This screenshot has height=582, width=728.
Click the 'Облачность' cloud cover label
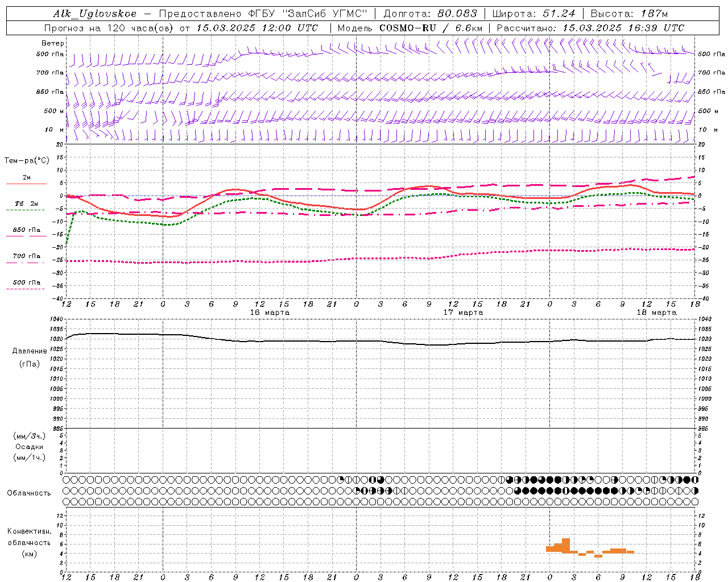click(29, 493)
